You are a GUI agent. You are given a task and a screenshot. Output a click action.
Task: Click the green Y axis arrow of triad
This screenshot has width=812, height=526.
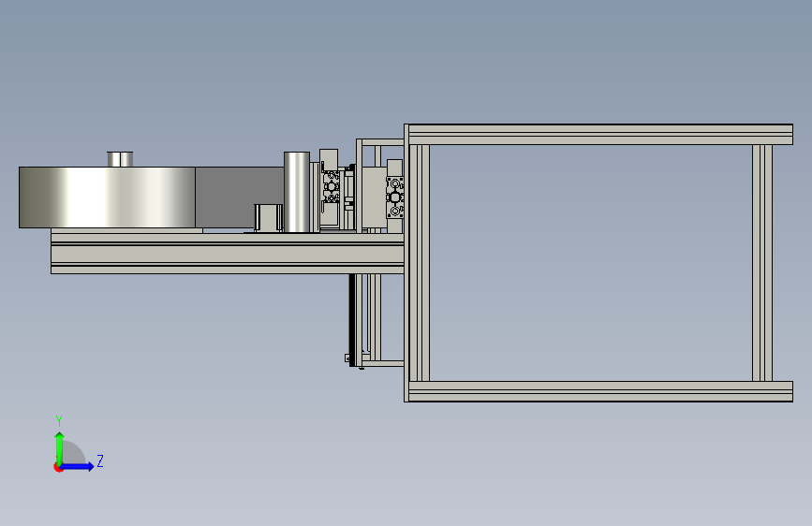click(x=60, y=447)
